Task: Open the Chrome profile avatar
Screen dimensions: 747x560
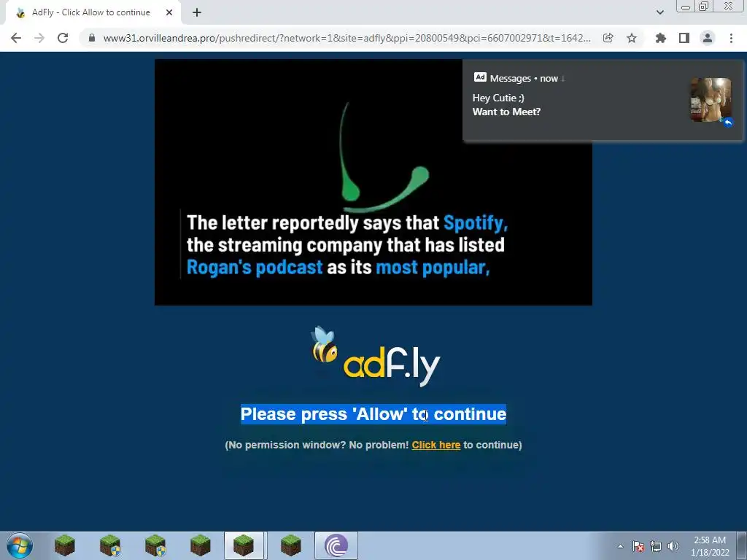Action: pyautogui.click(x=708, y=38)
